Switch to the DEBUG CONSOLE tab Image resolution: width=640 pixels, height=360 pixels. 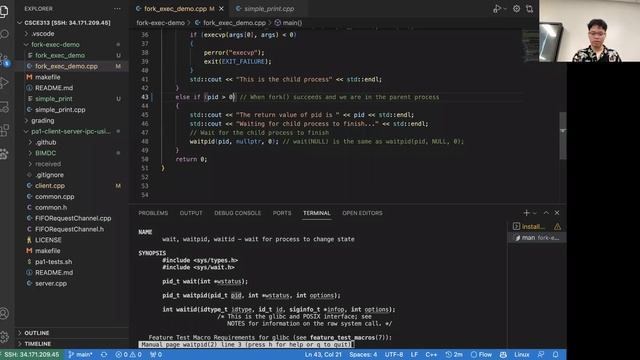(238, 213)
